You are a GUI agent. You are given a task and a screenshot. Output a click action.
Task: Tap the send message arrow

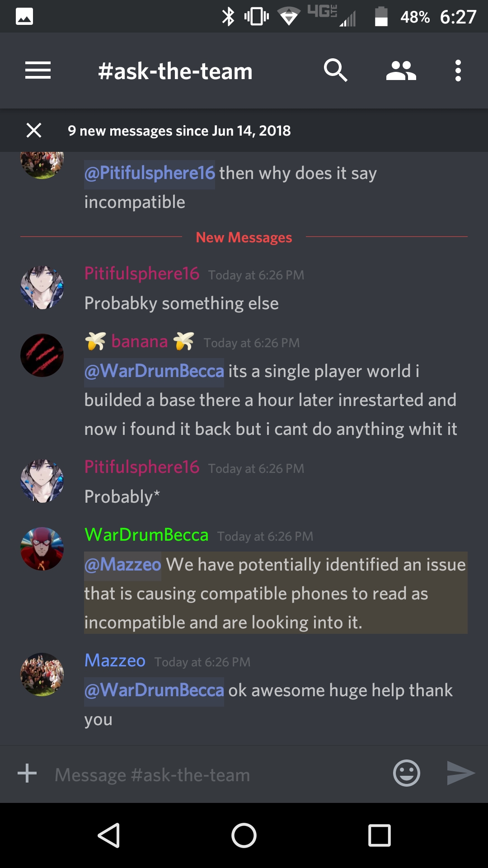pos(460,773)
